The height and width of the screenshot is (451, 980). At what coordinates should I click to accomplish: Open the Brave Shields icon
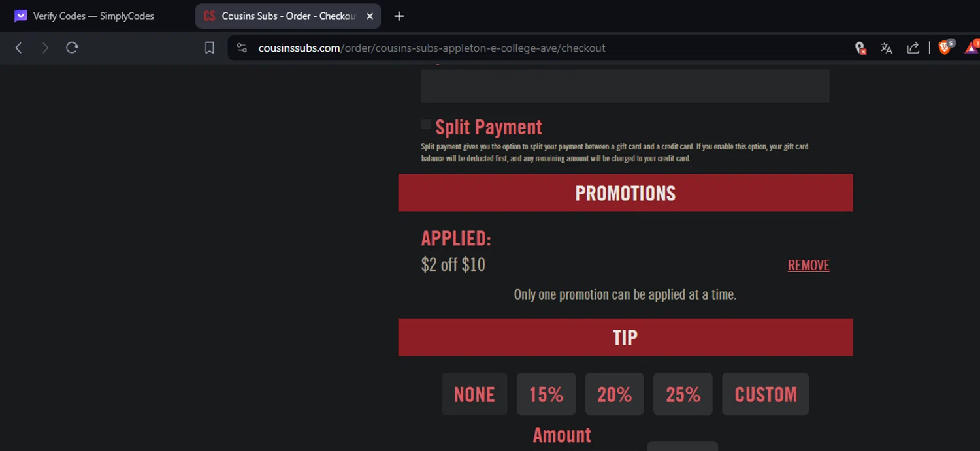tap(945, 48)
